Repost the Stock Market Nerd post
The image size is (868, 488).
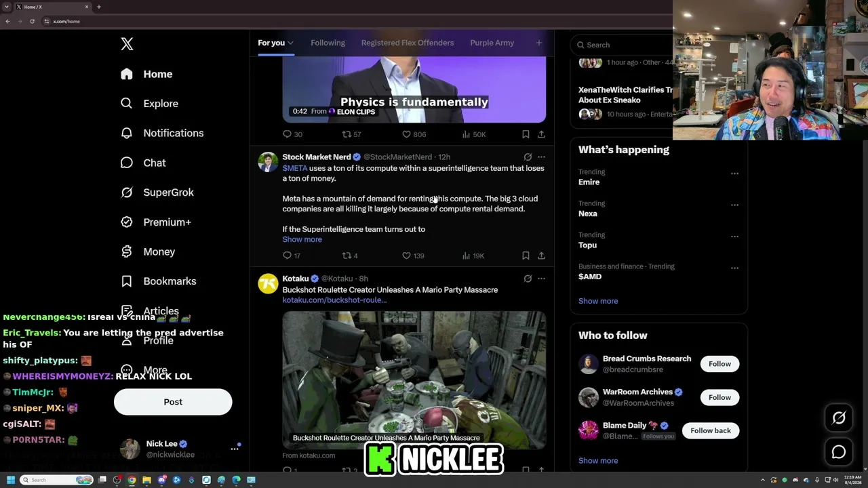(x=347, y=256)
